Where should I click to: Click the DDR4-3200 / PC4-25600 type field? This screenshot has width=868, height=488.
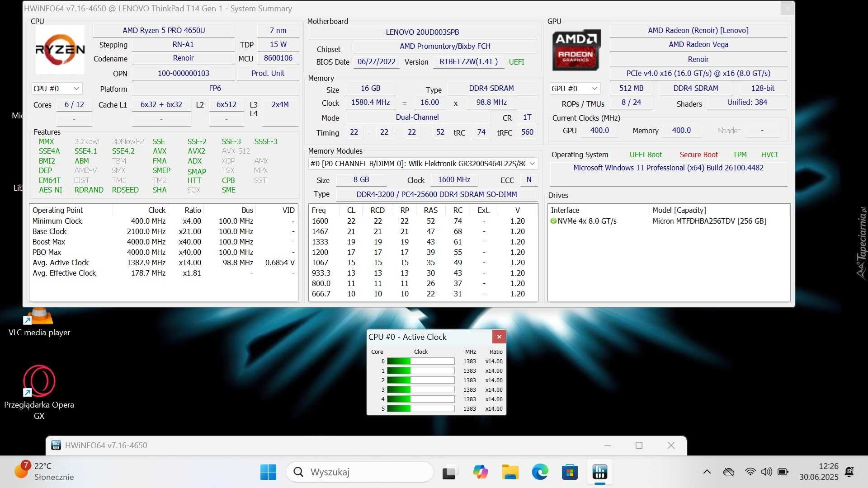tap(437, 194)
